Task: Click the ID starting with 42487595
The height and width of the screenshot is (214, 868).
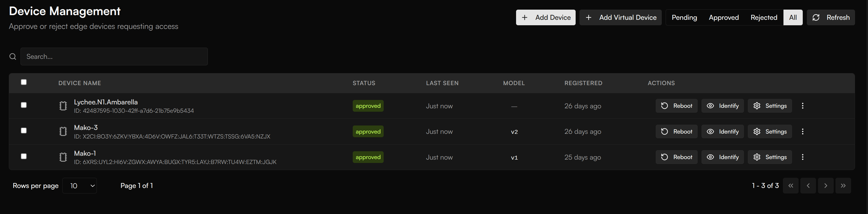Action: point(134,111)
